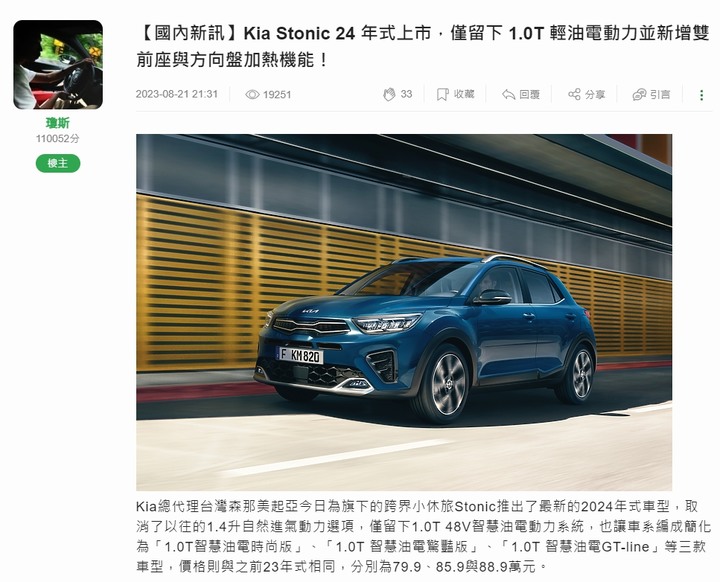Screen dimensions: 720x582
Task: Click the bookmark 收藏 icon
Action: 442,95
